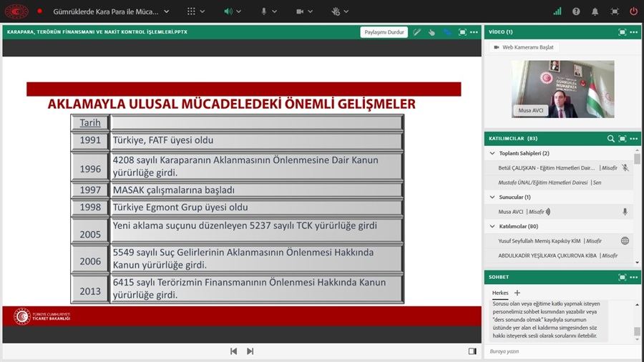Screen dimensions: 644x362
Task: Search participants with the magnifier icon
Action: point(610,138)
